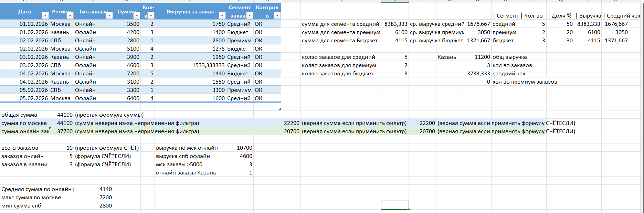
Task: Open the Дата column filter dropdown
Action: tap(45, 15)
